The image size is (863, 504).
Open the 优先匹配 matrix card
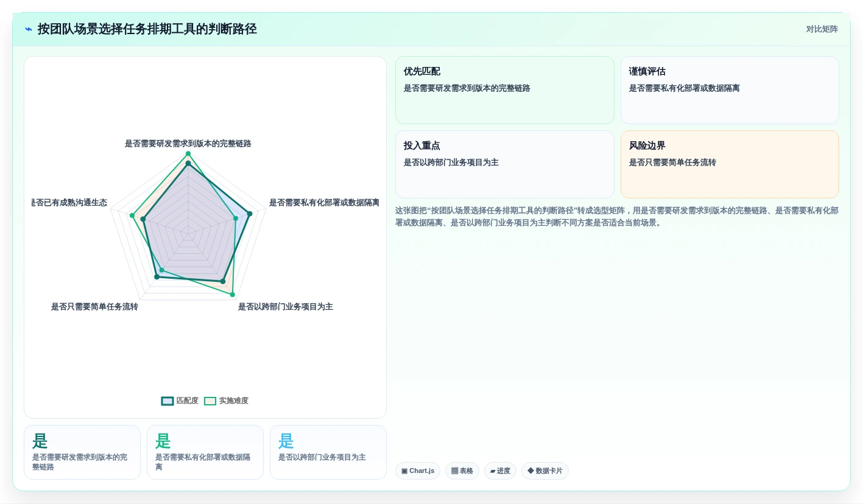pyautogui.click(x=505, y=90)
